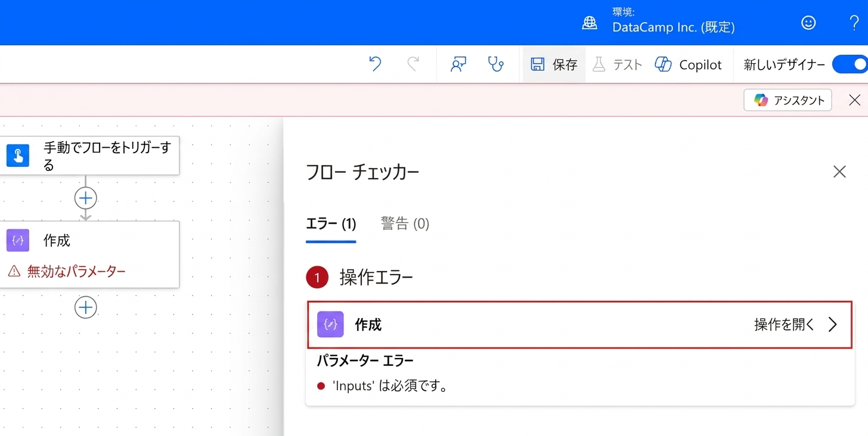Image resolution: width=868 pixels, height=436 pixels.
Task: Select the 作成 action card on canvas
Action: tap(89, 254)
